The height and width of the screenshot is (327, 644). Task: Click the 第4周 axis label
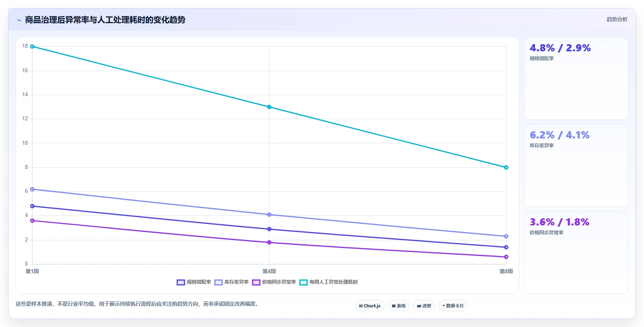[269, 271]
